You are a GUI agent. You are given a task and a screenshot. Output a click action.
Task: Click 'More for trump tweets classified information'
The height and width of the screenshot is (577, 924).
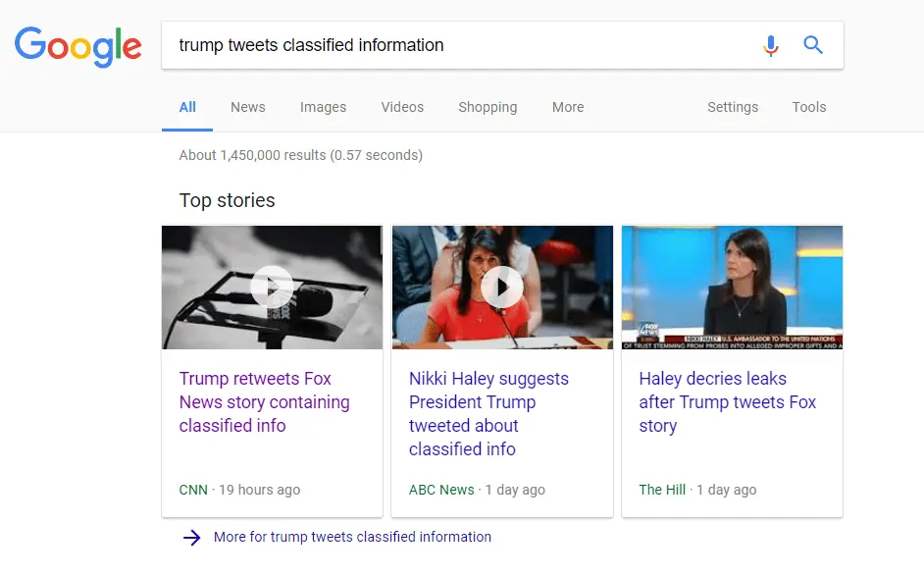pos(352,537)
